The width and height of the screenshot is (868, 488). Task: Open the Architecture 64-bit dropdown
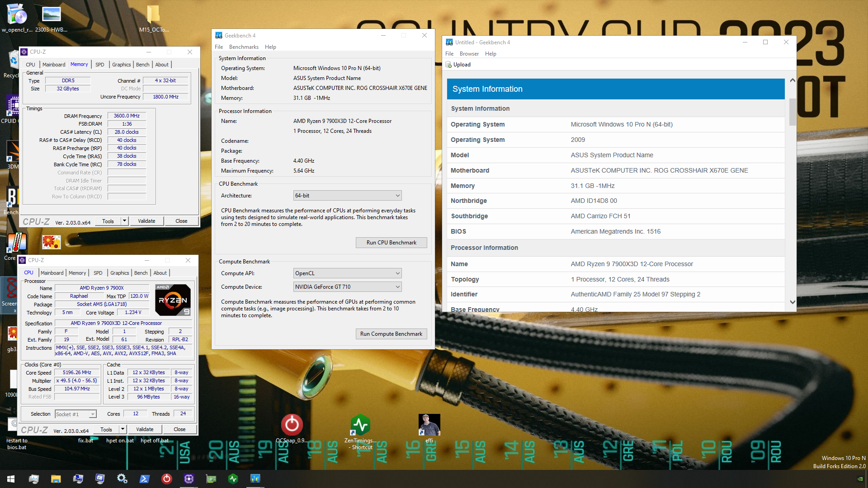pyautogui.click(x=347, y=196)
